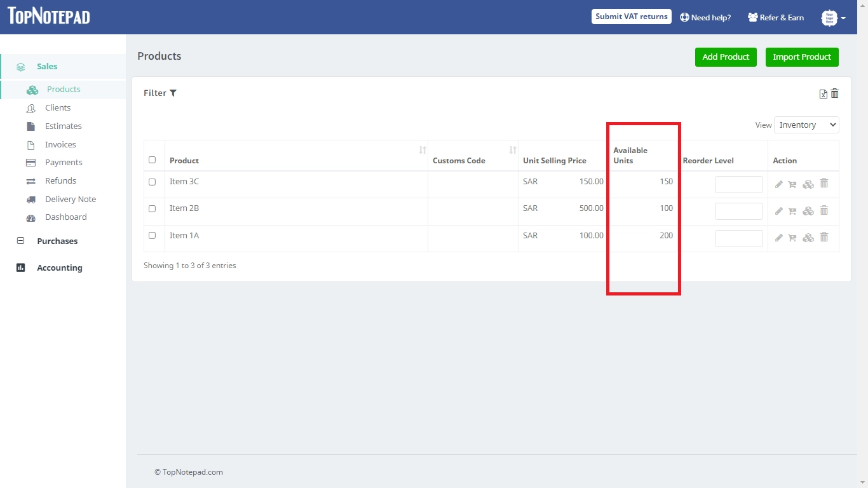Check the row checkbox for Item 3C
This screenshot has width=868, height=488.
tap(153, 182)
